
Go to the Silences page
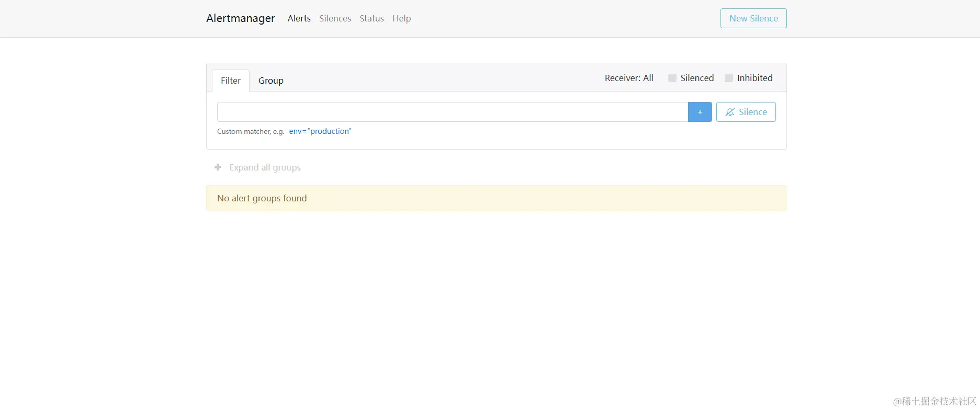click(x=335, y=18)
